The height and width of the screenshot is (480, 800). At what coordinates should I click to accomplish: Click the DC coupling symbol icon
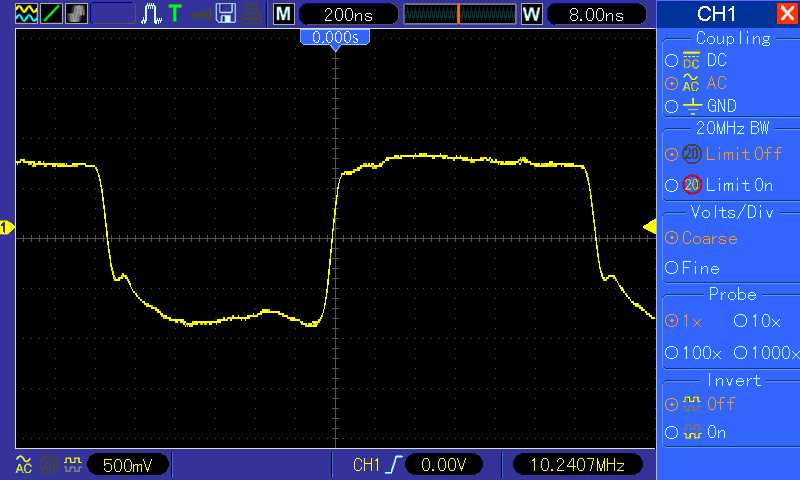pyautogui.click(x=691, y=60)
